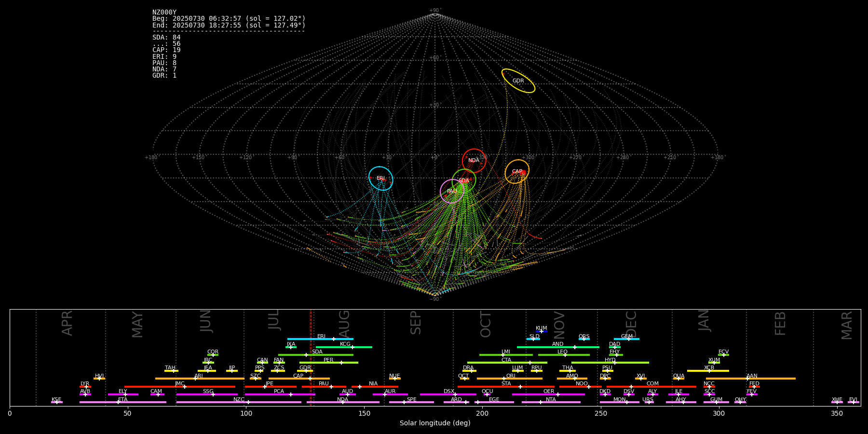
Task: Click the 'PAU: 8' legend entry
Action: [164, 63]
